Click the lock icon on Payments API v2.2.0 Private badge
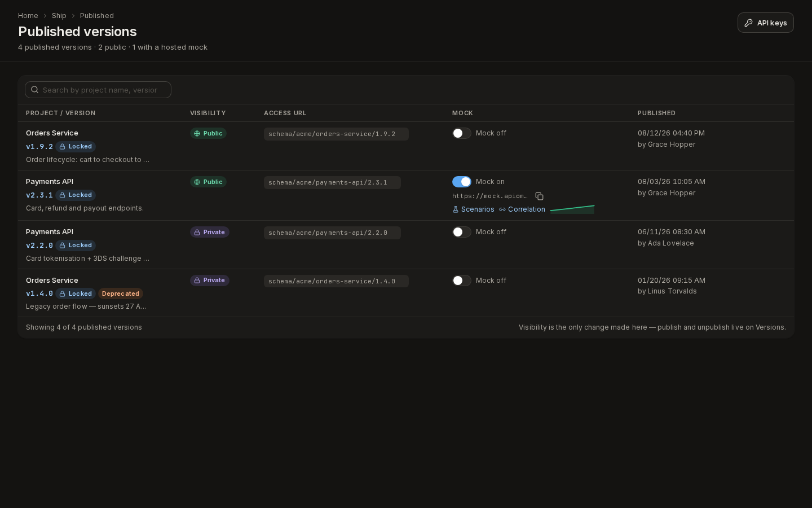This screenshot has height=508, width=812. tap(197, 233)
